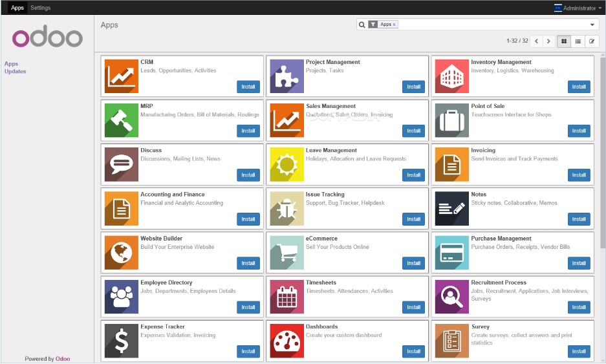Switch to form edit view
Image resolution: width=606 pixels, height=364 pixels.
click(592, 41)
